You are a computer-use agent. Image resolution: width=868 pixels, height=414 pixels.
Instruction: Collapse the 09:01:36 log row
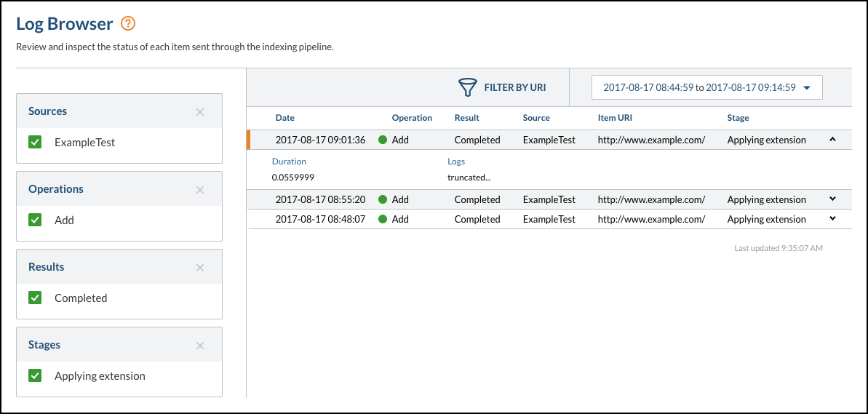coord(832,140)
